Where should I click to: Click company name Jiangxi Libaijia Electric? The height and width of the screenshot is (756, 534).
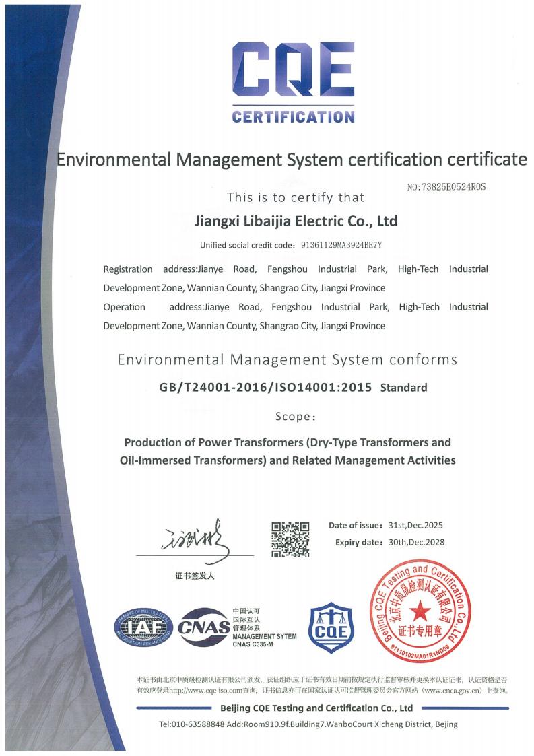coord(295,220)
